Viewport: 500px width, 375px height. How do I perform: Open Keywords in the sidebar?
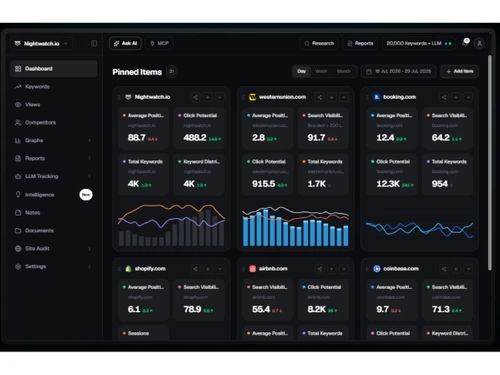tap(53, 87)
